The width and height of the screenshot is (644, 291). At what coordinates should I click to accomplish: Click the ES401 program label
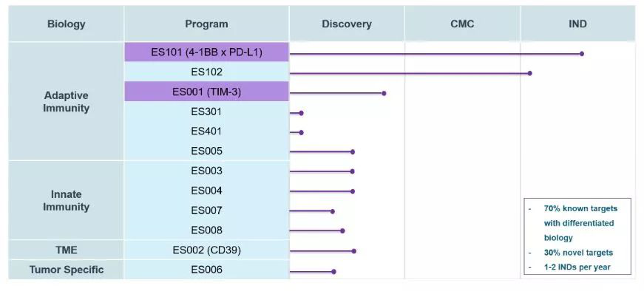(x=206, y=131)
